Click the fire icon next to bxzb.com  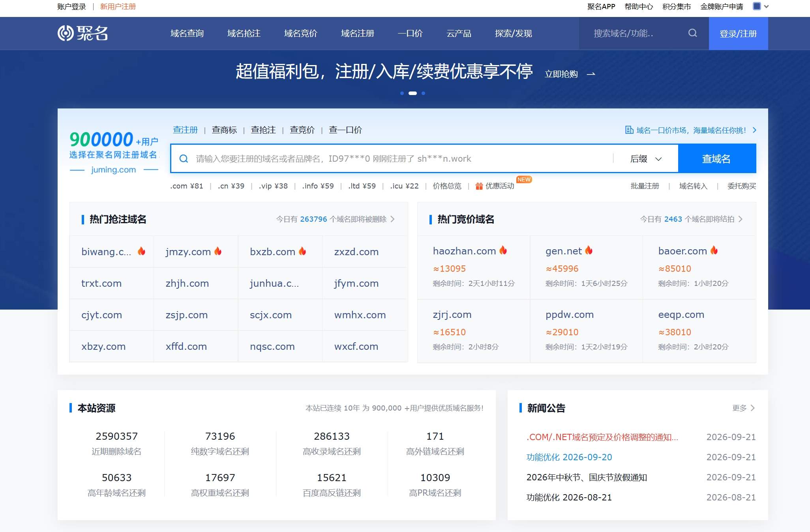pos(302,251)
